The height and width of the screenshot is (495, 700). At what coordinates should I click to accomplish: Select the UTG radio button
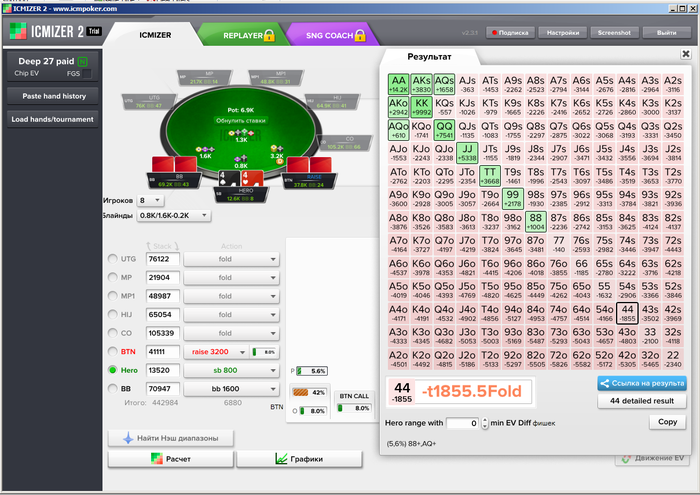112,259
